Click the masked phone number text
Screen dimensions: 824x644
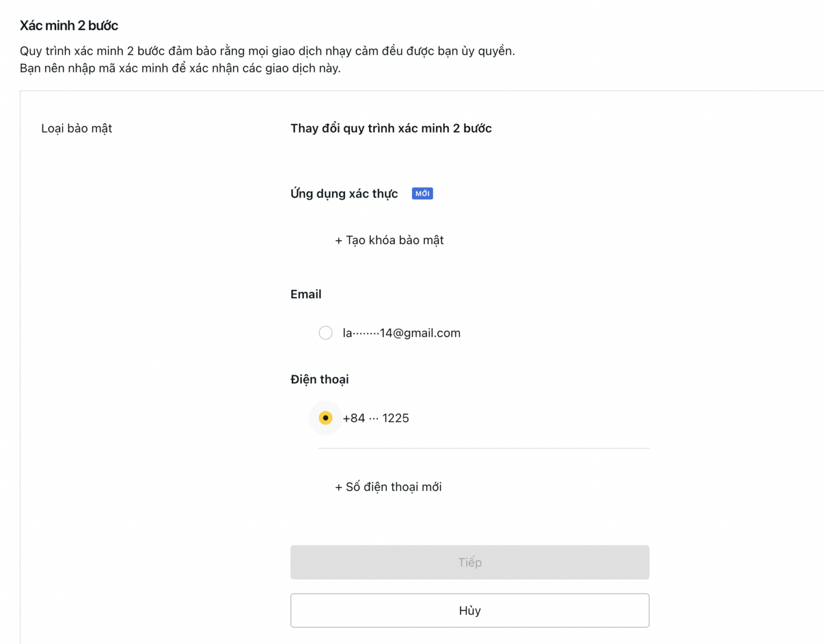(376, 418)
